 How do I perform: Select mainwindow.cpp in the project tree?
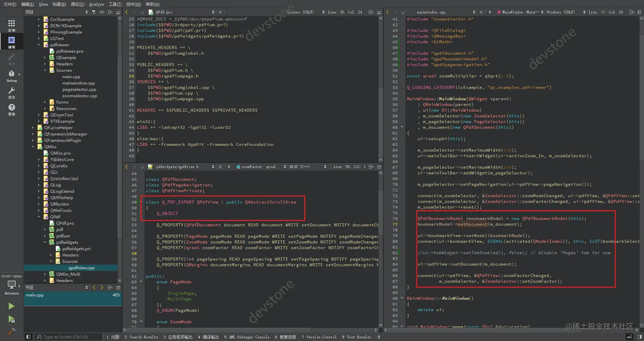[78, 83]
